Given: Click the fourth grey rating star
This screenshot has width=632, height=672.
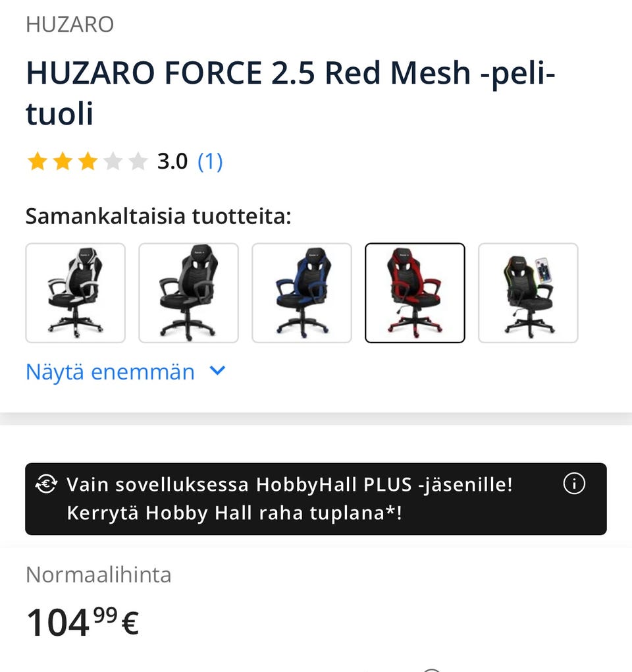Looking at the screenshot, I should click(113, 161).
